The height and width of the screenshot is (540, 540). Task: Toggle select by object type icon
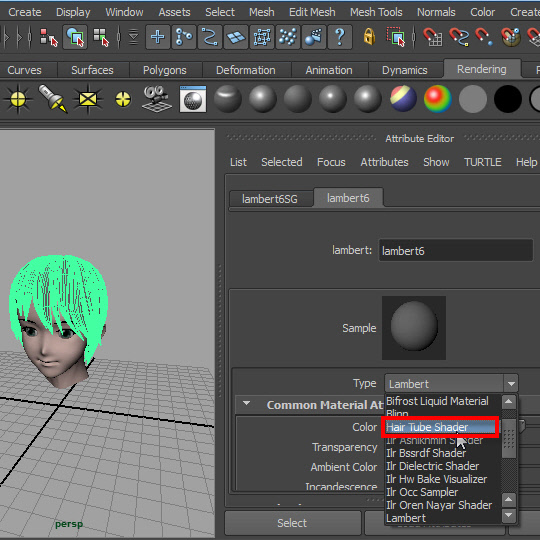(75, 37)
